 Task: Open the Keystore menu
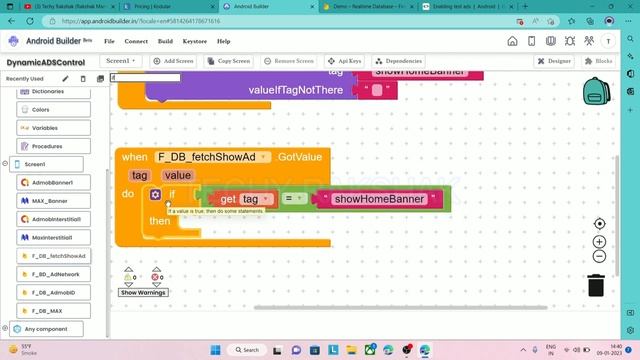195,41
